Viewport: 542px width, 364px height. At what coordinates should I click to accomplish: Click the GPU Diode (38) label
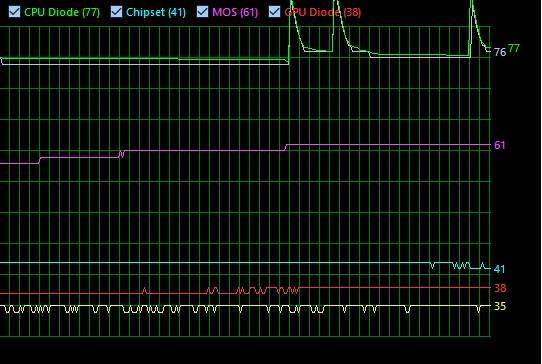click(x=323, y=12)
